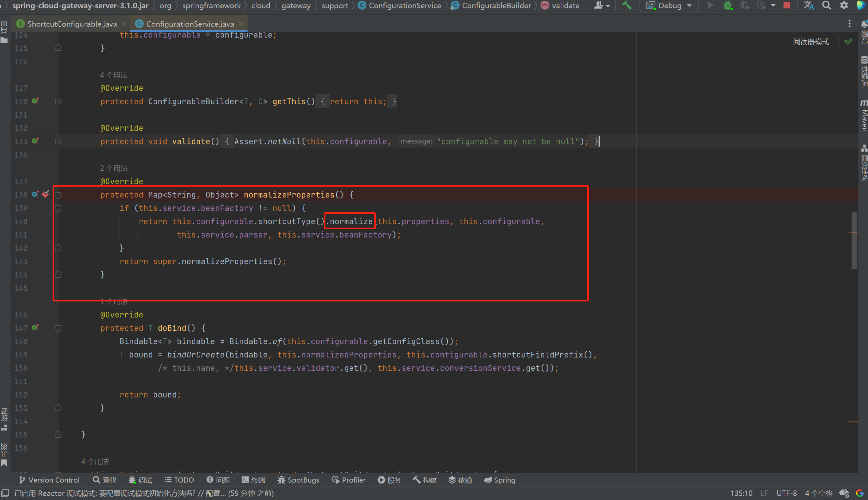Open the Maven tool window

[864, 116]
